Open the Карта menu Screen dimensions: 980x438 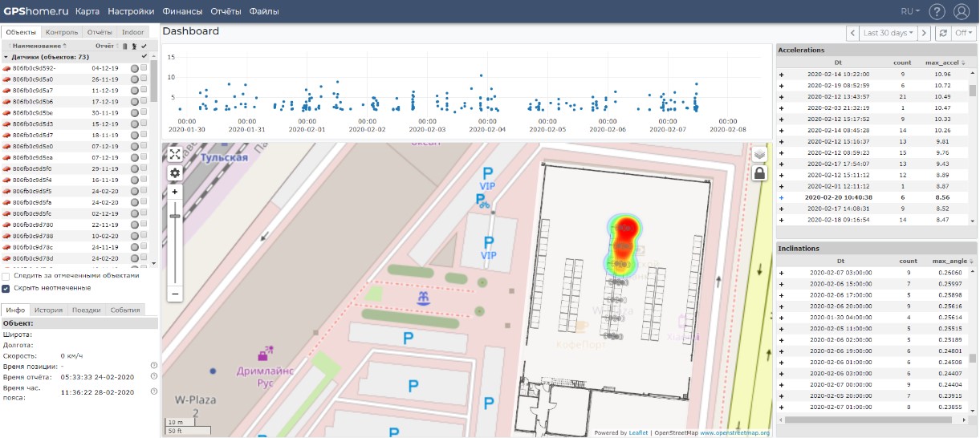[x=87, y=12]
